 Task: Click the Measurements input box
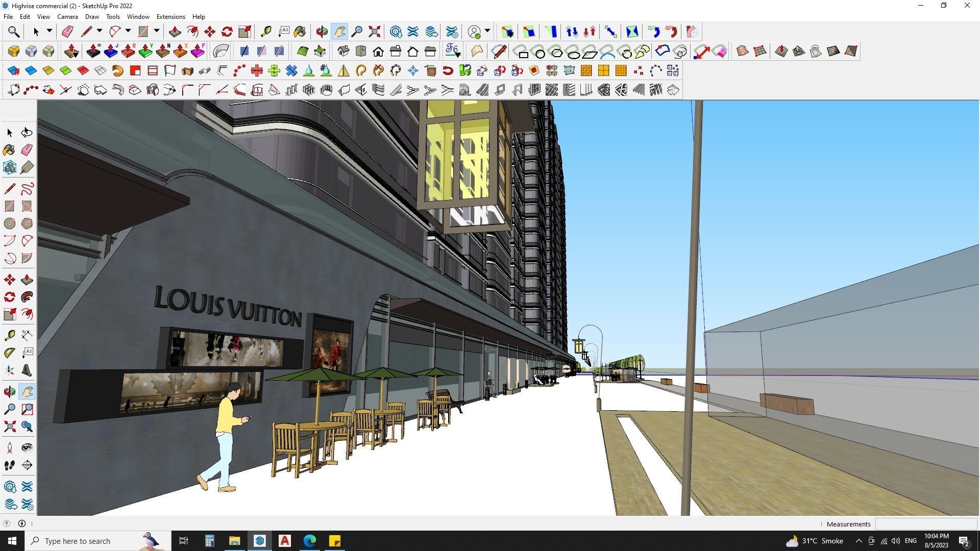[x=926, y=524]
